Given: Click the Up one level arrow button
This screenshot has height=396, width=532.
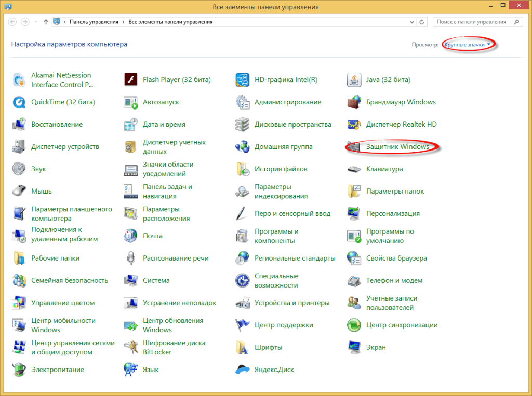Looking at the screenshot, I should pos(46,22).
